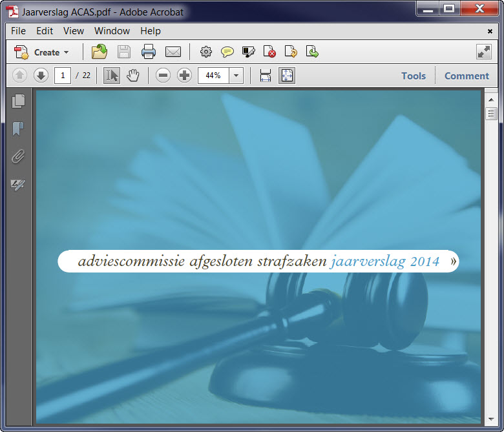Click the page number input field

pyautogui.click(x=63, y=76)
